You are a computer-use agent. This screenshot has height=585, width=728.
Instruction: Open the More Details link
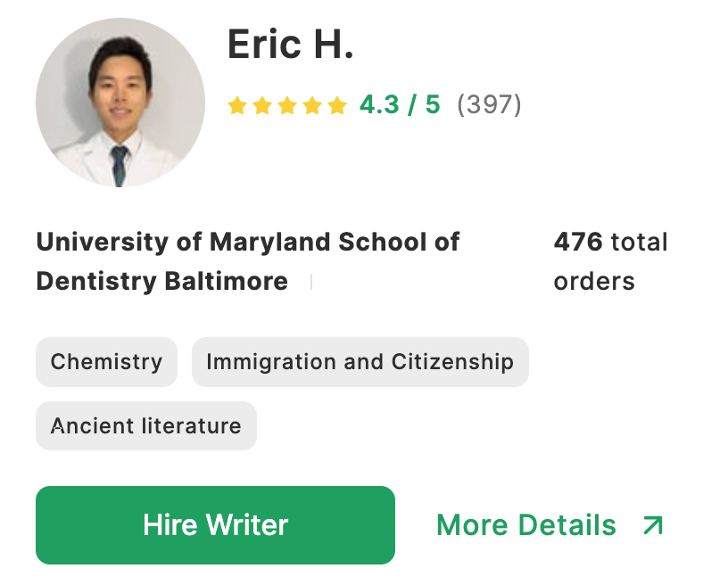coord(526,525)
